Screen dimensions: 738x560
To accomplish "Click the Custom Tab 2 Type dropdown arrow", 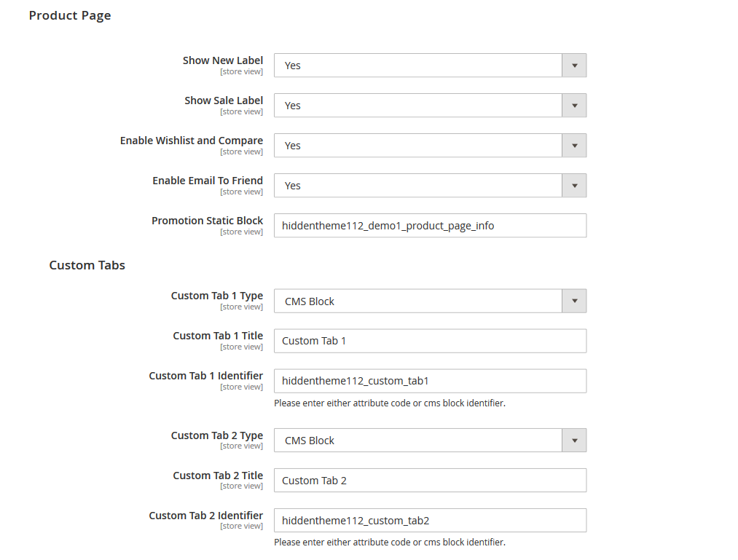I will coord(575,440).
